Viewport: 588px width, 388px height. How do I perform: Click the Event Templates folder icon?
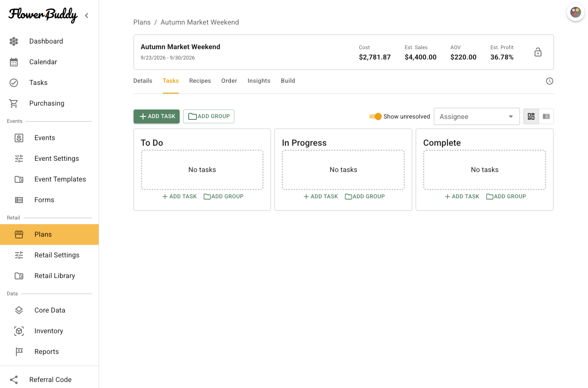pyautogui.click(x=19, y=179)
